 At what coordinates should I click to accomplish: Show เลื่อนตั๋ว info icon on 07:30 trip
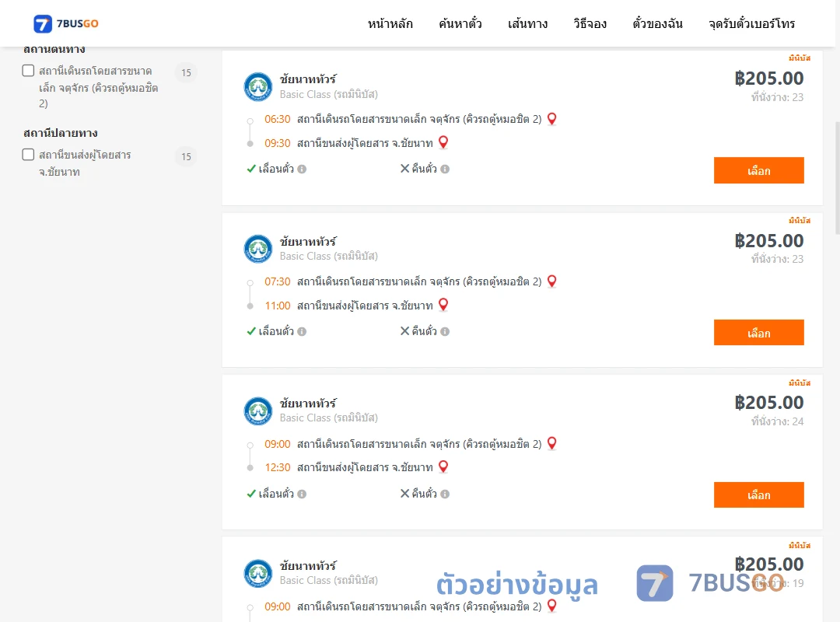click(x=302, y=332)
